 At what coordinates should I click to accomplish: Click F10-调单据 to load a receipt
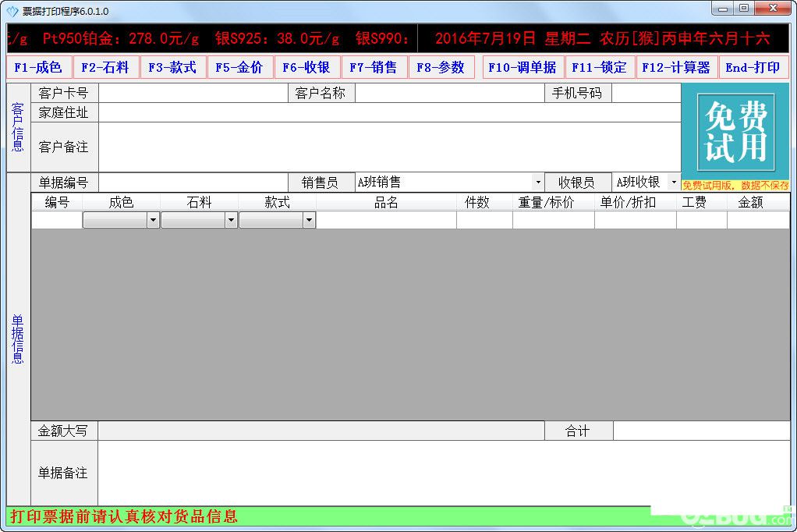522,67
